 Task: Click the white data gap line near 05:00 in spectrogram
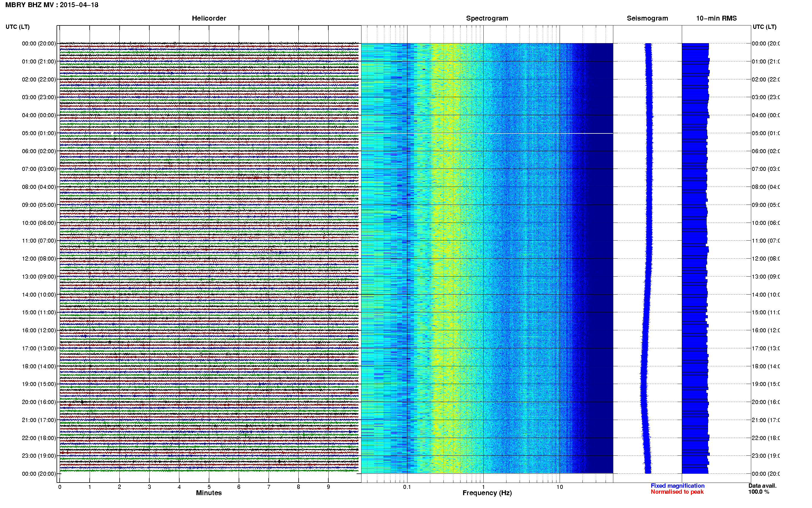tap(487, 133)
